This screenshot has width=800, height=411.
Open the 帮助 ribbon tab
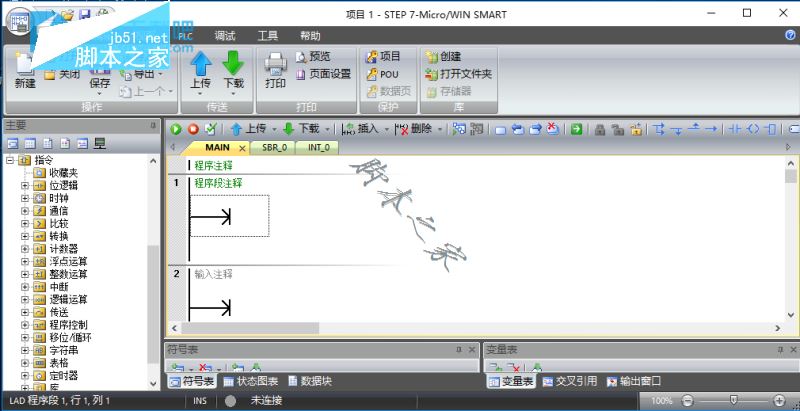[x=310, y=36]
